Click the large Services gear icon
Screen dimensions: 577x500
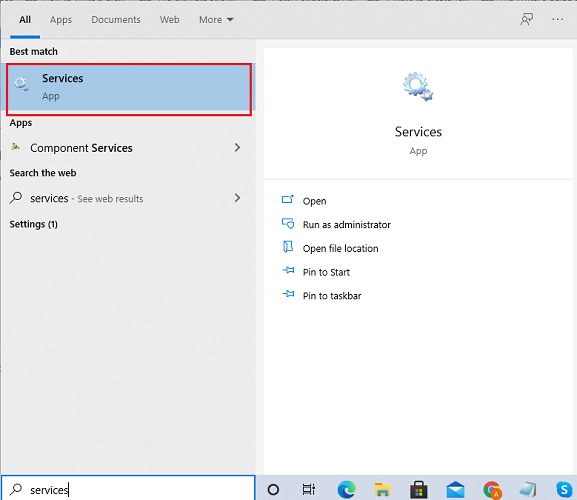[x=418, y=86]
